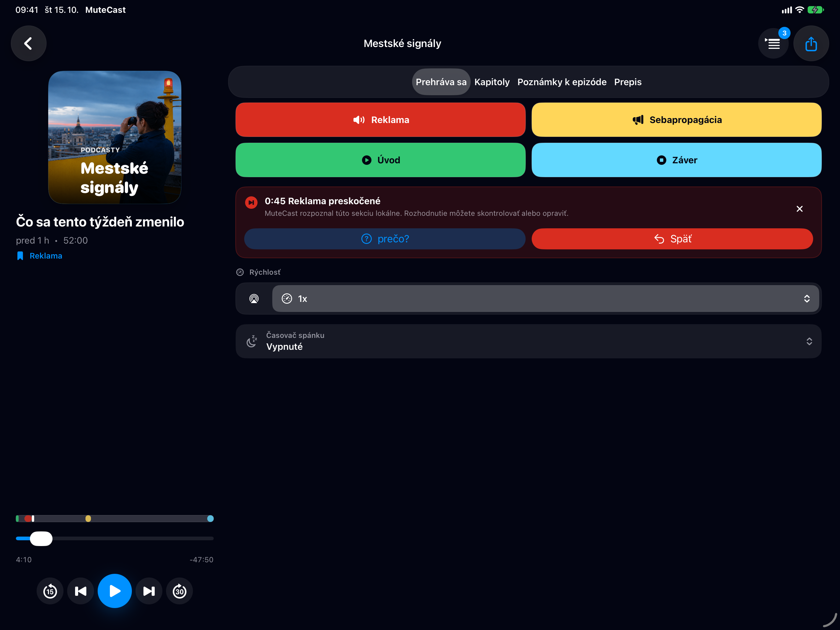840x630 pixels.
Task: Jump to previous track
Action: click(x=81, y=591)
